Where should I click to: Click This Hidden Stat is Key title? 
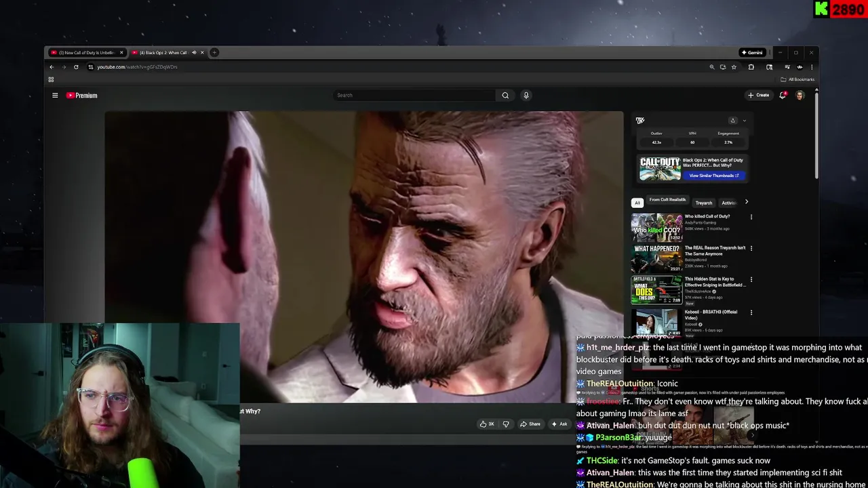click(715, 282)
